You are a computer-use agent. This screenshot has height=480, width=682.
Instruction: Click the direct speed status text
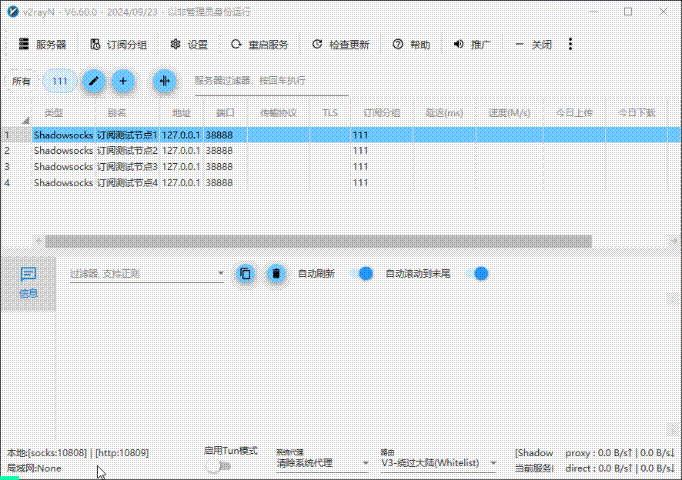point(619,469)
